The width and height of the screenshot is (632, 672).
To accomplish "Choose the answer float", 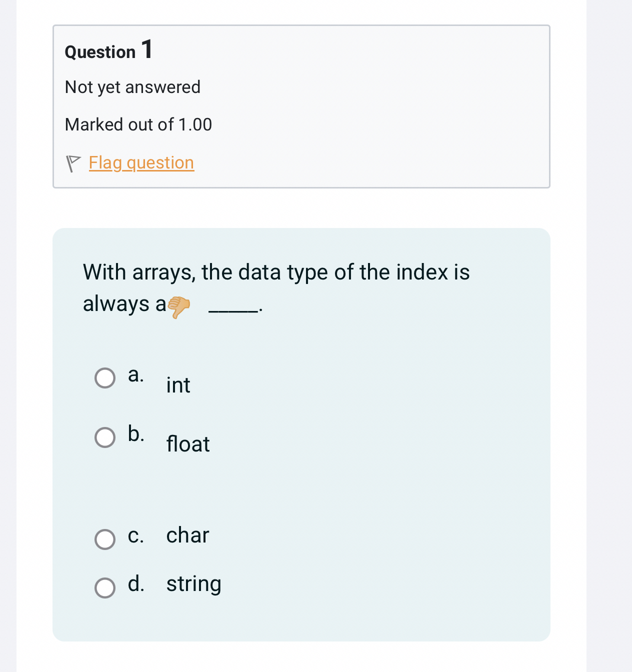I will point(187,444).
